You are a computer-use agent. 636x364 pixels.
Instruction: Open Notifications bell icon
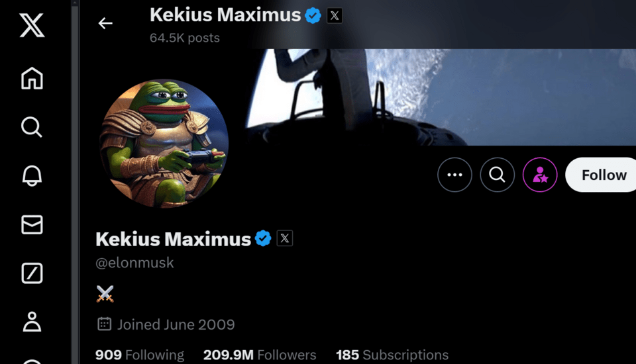click(x=32, y=176)
